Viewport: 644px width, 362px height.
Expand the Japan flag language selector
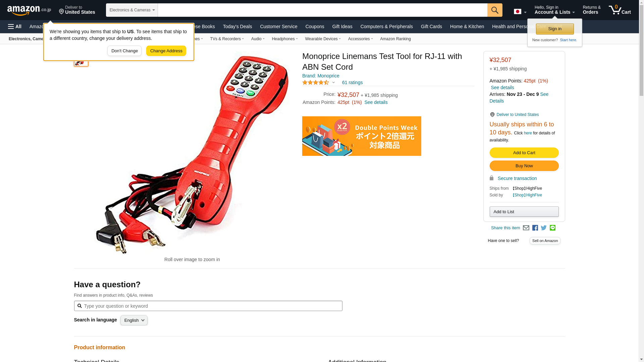pos(520,12)
